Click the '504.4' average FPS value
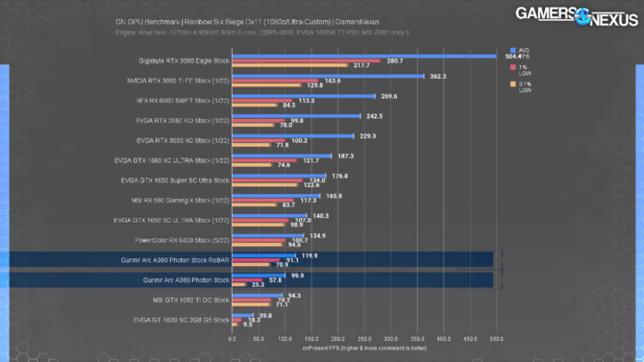644x362 pixels. coord(513,57)
